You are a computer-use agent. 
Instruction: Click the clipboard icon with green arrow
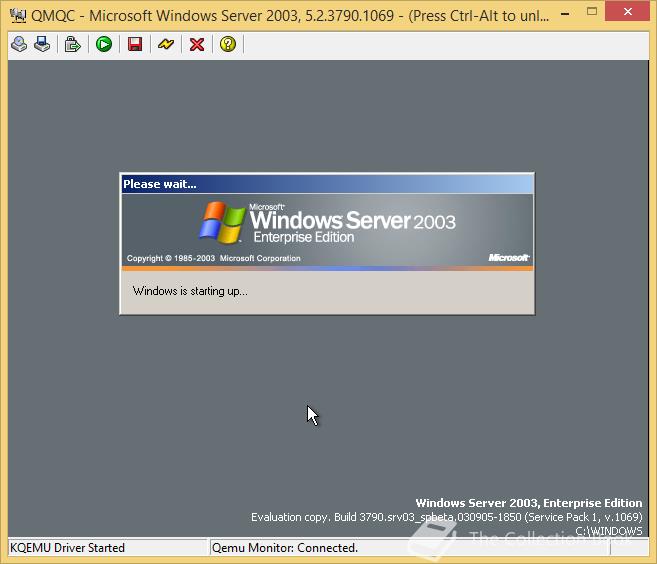point(72,44)
